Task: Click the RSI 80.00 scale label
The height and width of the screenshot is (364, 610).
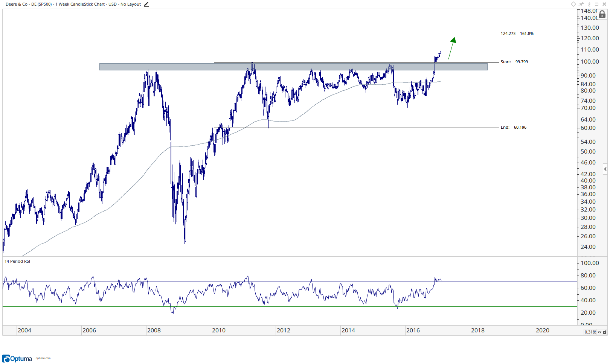Action: (588, 275)
